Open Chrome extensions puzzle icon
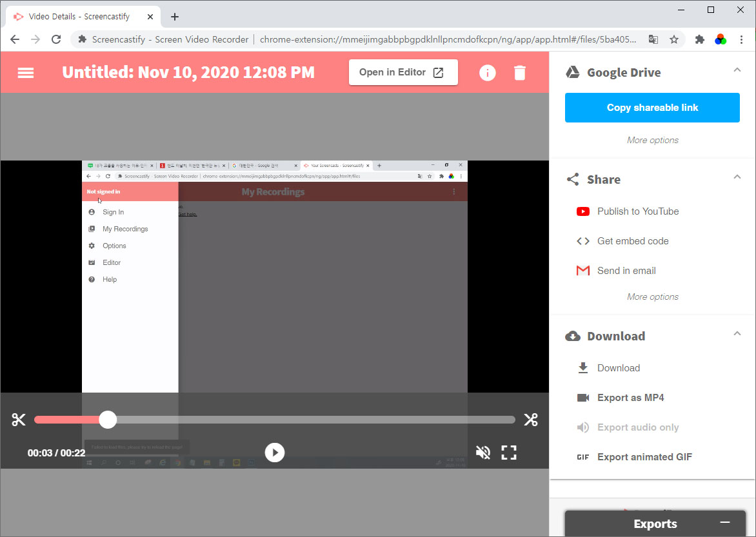756x537 pixels. [699, 39]
